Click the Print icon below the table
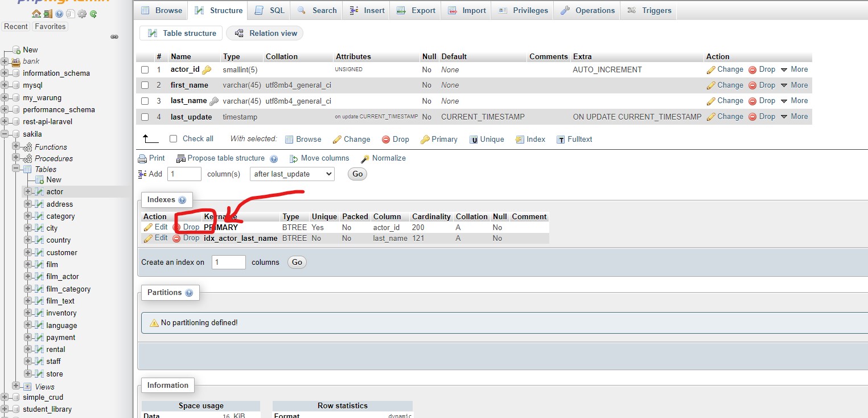 click(x=142, y=158)
